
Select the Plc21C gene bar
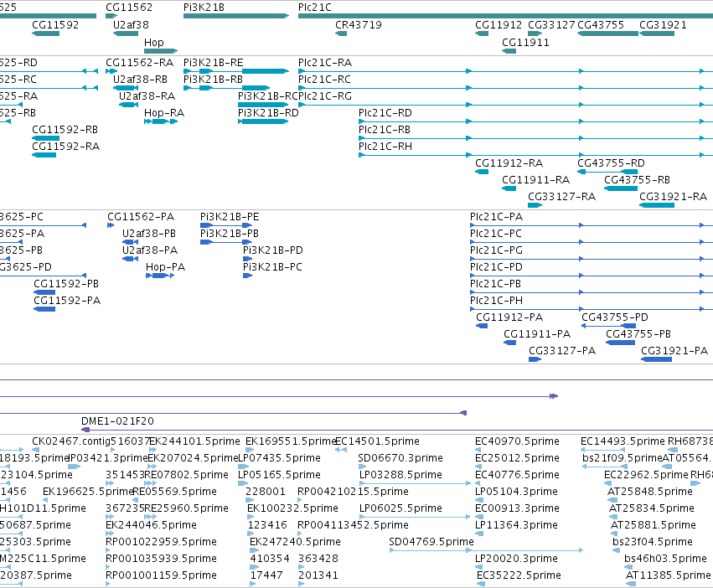point(505,16)
